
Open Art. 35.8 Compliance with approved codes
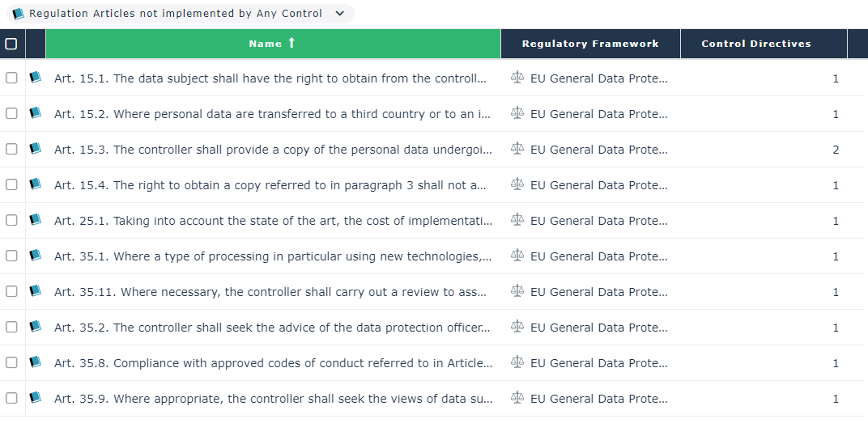point(272,363)
